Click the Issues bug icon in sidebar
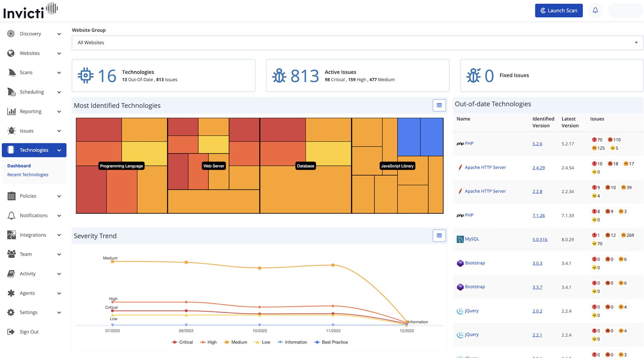 (11, 131)
